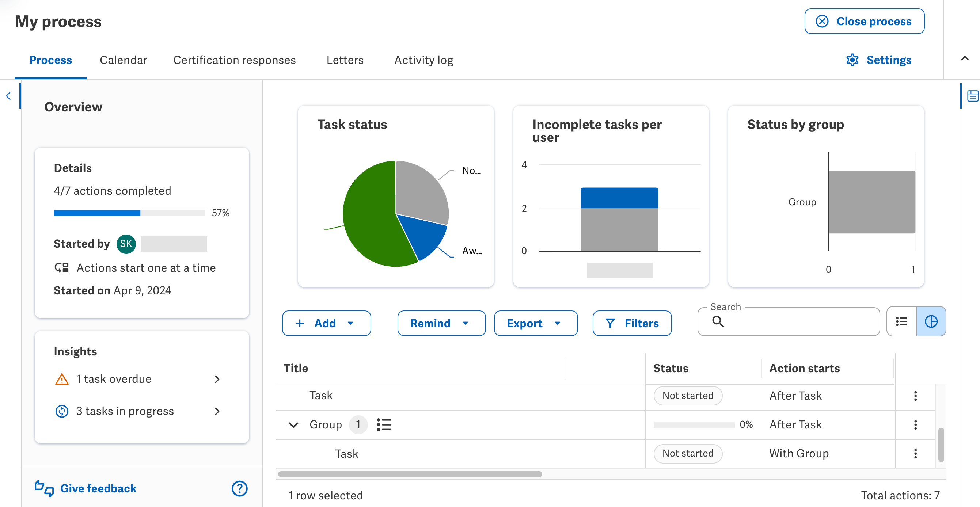Click the table horizontal scrollbar

click(410, 474)
